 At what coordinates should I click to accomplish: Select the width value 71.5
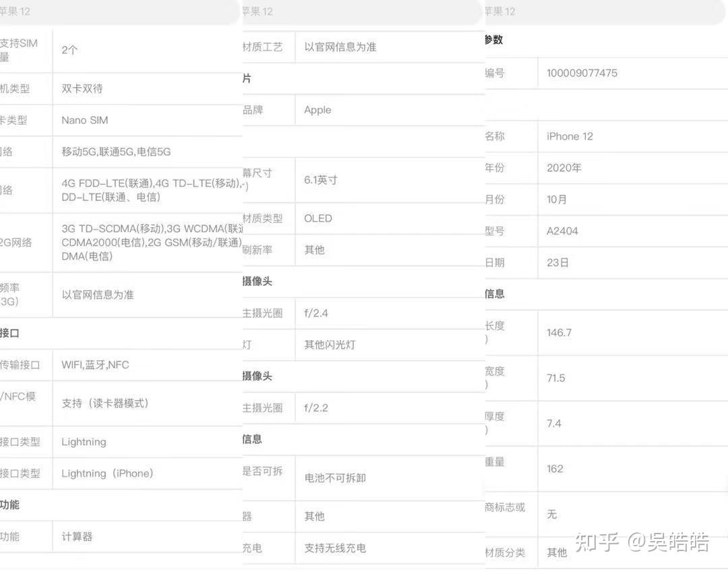[555, 378]
